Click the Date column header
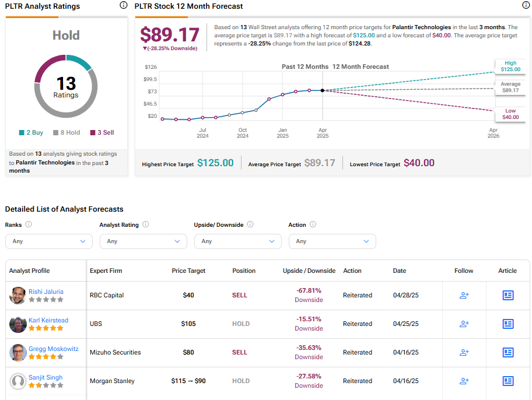Image resolution: width=532 pixels, height=400 pixels. click(x=400, y=271)
